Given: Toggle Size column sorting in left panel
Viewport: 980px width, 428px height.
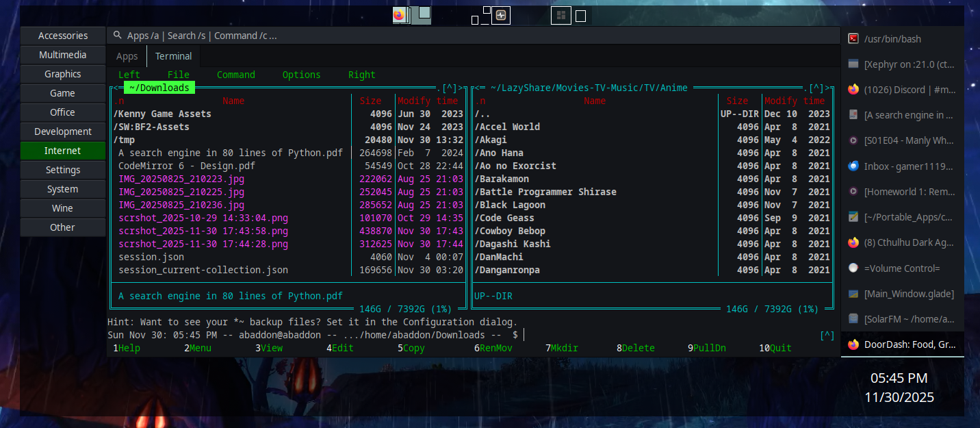Looking at the screenshot, I should point(371,101).
